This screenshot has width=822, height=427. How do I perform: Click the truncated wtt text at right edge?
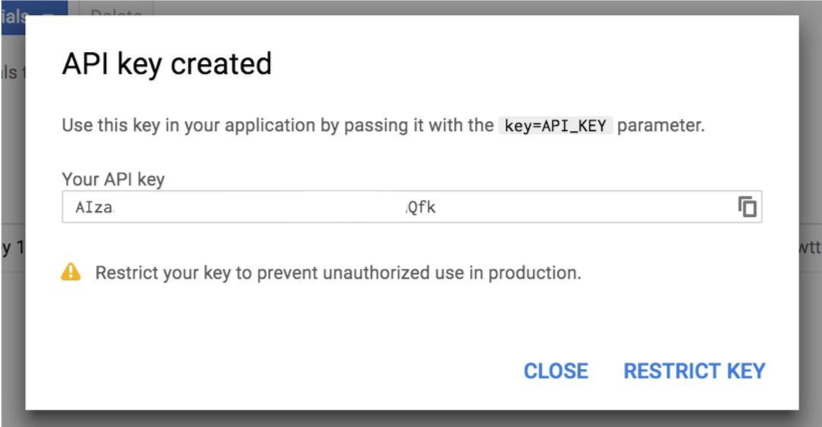pyautogui.click(x=810, y=247)
